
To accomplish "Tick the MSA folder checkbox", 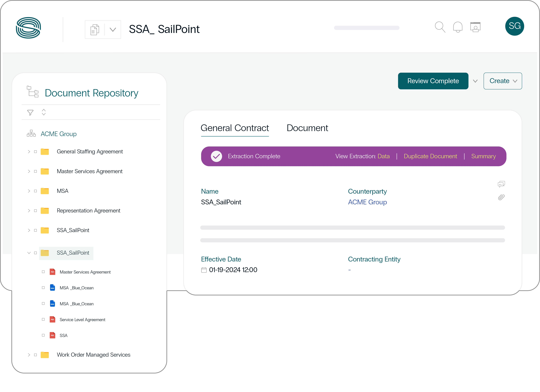I will pyautogui.click(x=36, y=191).
